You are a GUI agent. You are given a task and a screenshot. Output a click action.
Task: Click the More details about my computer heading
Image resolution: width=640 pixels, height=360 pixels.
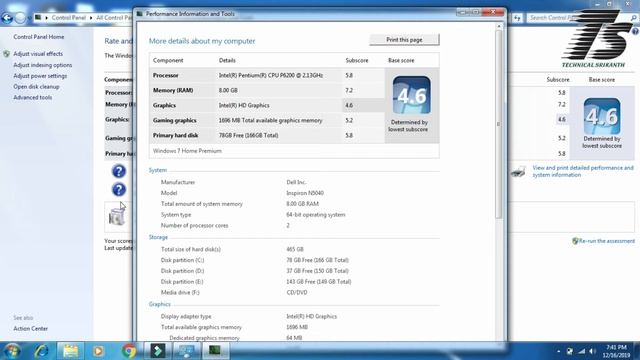pos(202,41)
